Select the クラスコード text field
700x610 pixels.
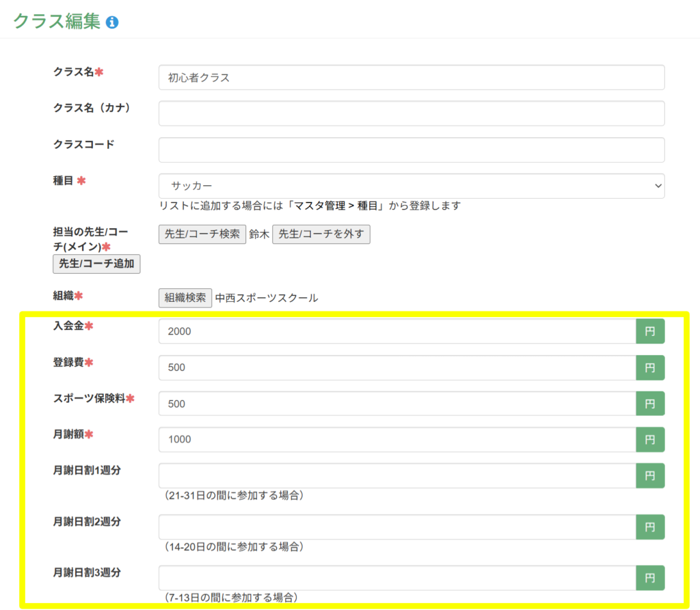[411, 150]
